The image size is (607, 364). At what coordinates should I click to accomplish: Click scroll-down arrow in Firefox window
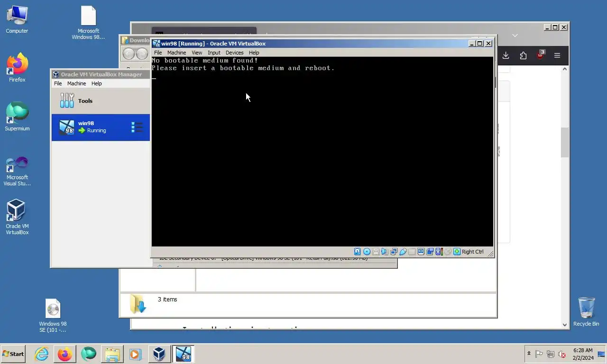click(564, 325)
